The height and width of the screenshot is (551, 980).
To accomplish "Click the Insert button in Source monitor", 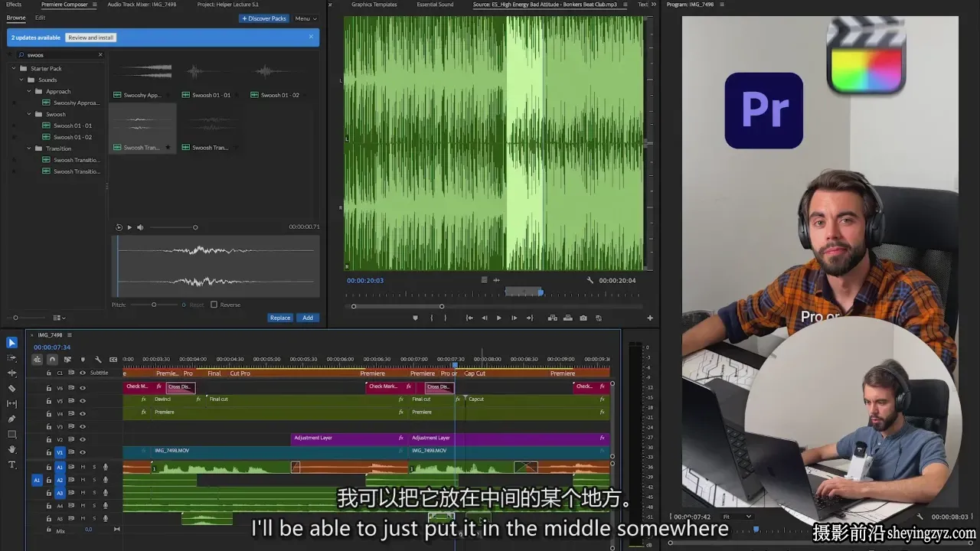I will click(552, 318).
